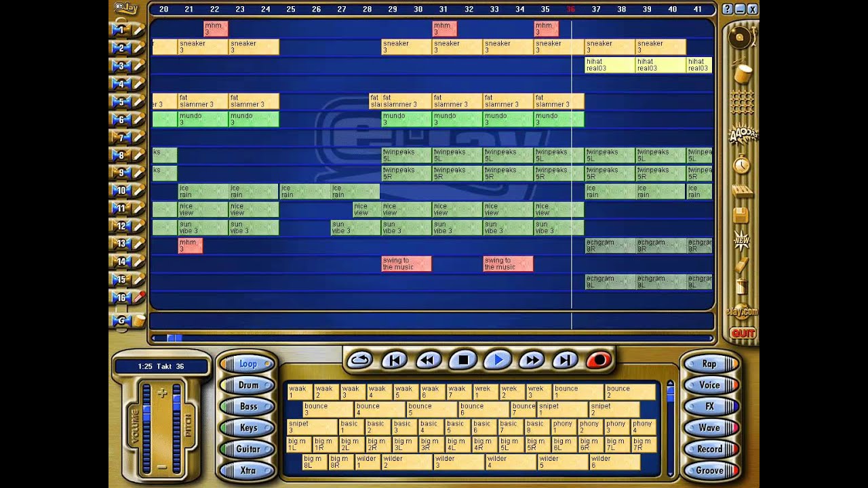Click the red record transport button
Image resolution: width=868 pixels, height=488 pixels.
[x=598, y=360]
